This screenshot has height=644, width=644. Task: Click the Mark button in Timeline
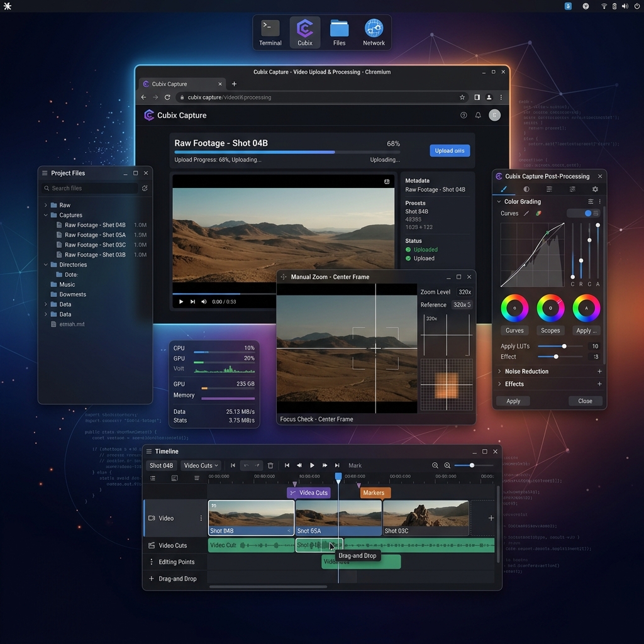[x=355, y=465]
